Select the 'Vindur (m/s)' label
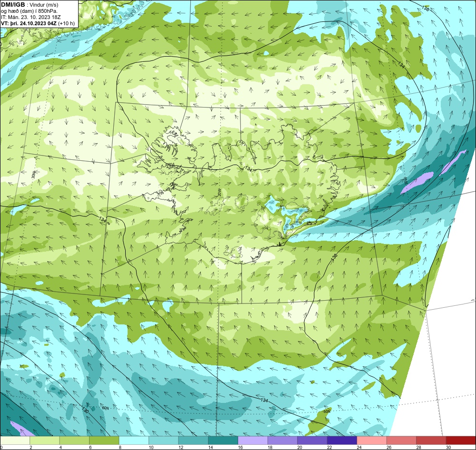Viewport: 476px width, 450px height. click(44, 5)
